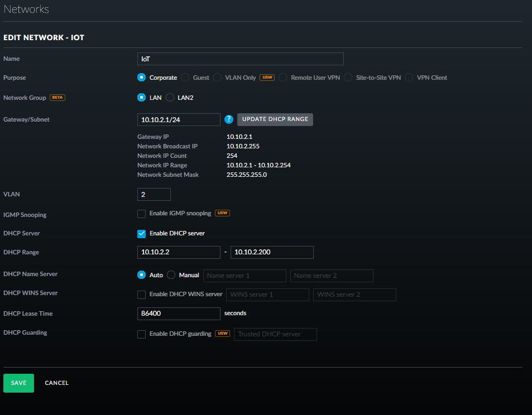
Task: Cancel editing the network
Action: coord(56,383)
